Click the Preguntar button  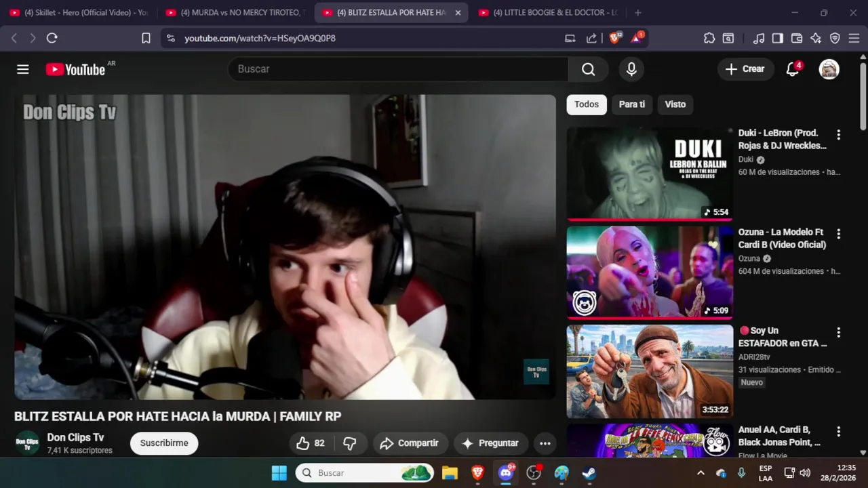click(x=490, y=443)
